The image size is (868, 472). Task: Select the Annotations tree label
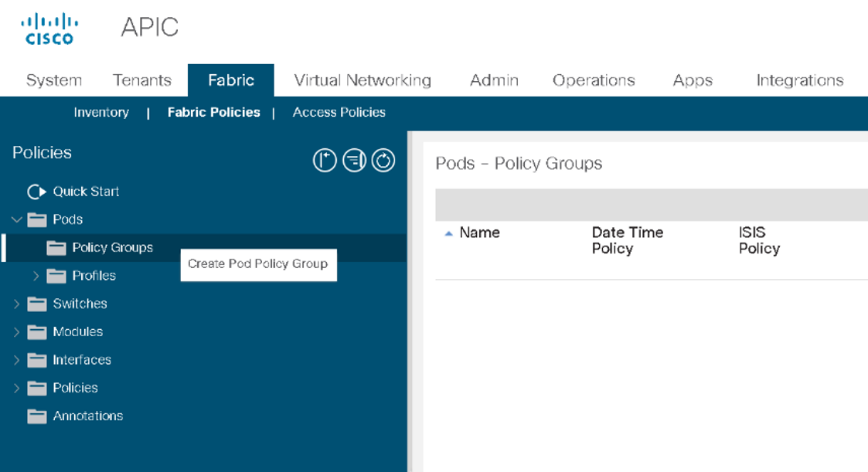coord(87,416)
